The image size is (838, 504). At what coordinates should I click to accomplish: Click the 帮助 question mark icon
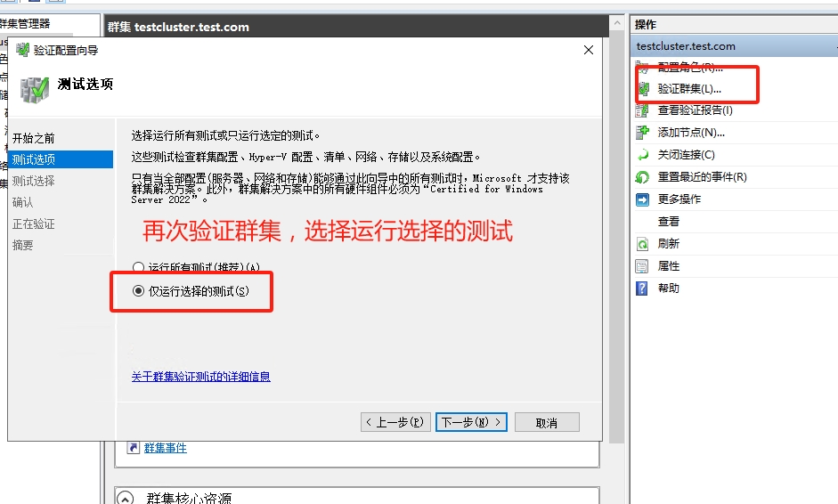point(642,289)
